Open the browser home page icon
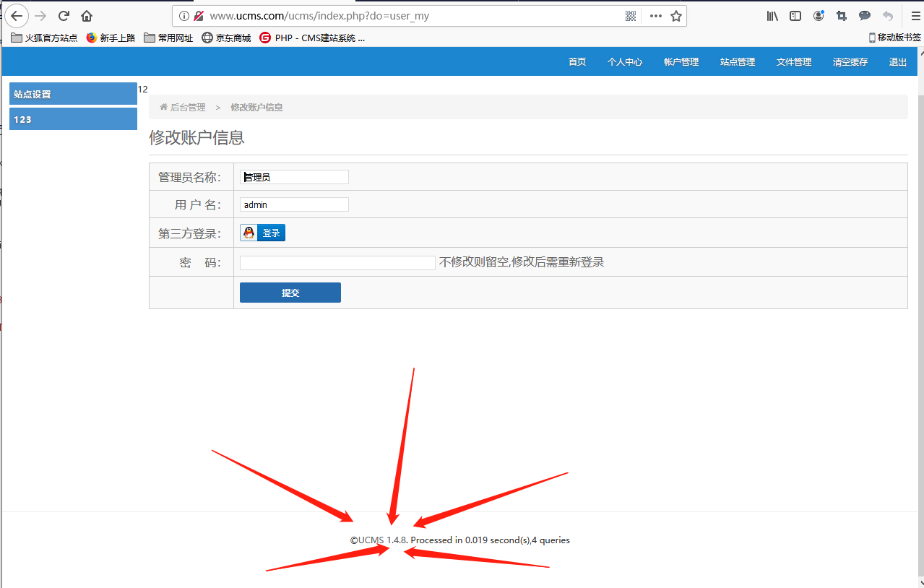The width and height of the screenshot is (924, 588). pos(87,16)
